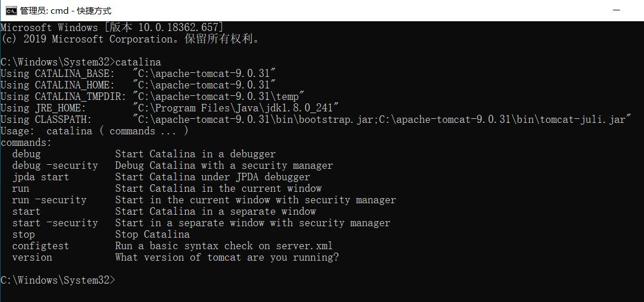Click the CATALINA_HOME path value
This screenshot has height=302, width=644.
[x=204, y=85]
